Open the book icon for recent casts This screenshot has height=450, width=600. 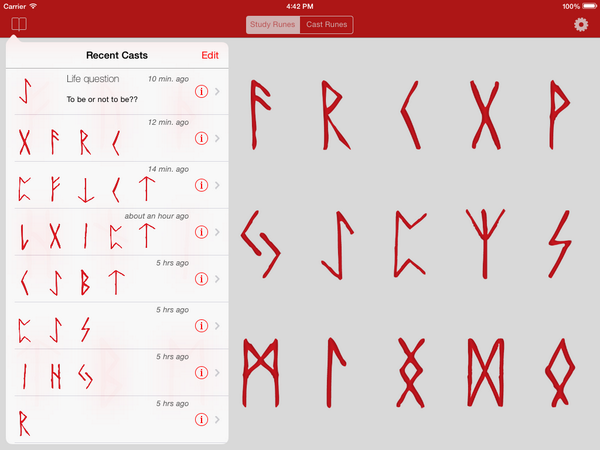pos(19,24)
